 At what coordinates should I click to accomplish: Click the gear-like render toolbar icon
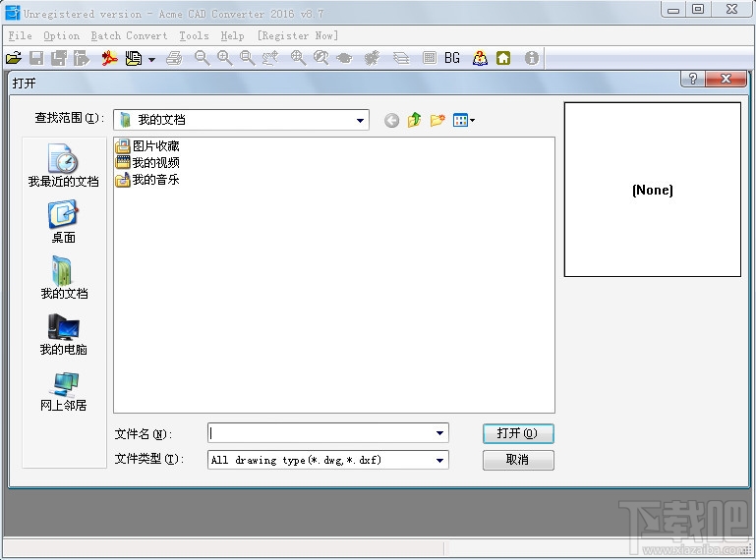coord(372,58)
